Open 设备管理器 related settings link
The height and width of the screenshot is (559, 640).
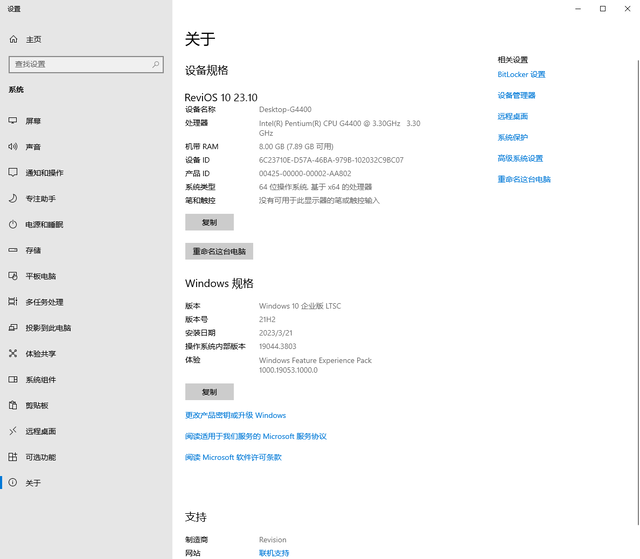click(x=516, y=95)
